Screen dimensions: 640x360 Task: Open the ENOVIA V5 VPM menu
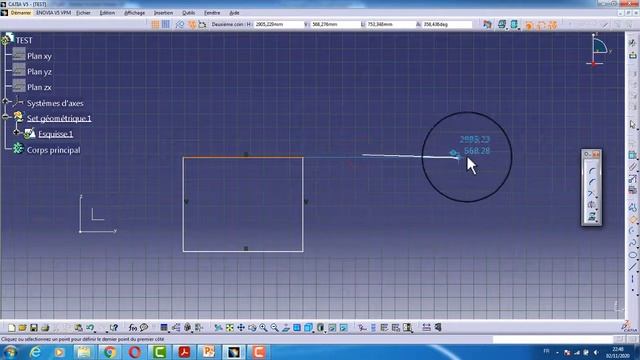pyautogui.click(x=53, y=13)
